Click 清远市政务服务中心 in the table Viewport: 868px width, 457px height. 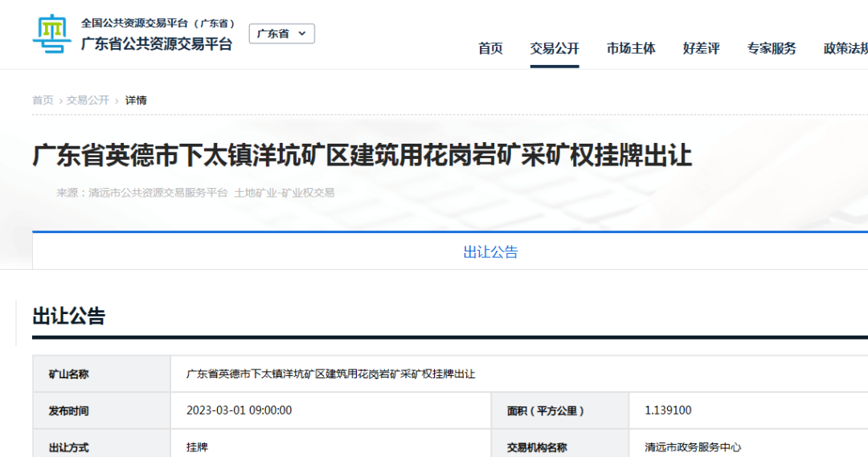pos(693,447)
